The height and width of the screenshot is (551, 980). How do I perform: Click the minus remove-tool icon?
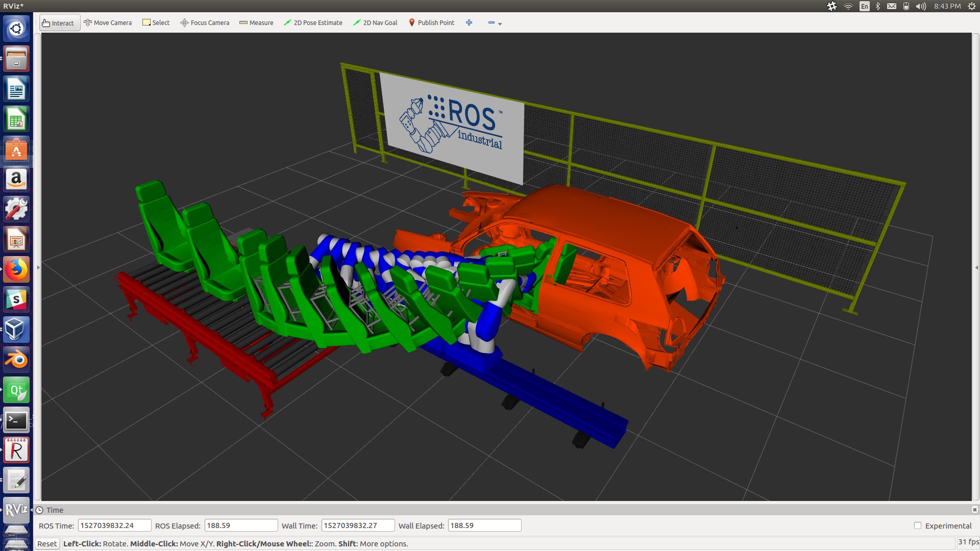coord(491,23)
